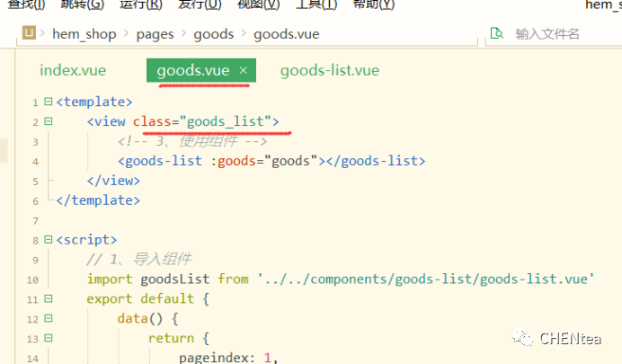The height and width of the screenshot is (364, 622).
Task: Switch to the goods-list.vue tab
Action: [330, 71]
